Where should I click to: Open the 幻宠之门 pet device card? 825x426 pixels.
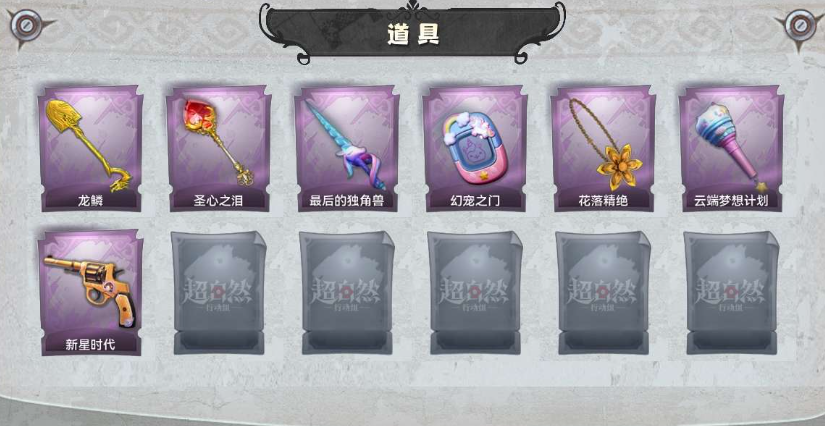pyautogui.click(x=475, y=148)
